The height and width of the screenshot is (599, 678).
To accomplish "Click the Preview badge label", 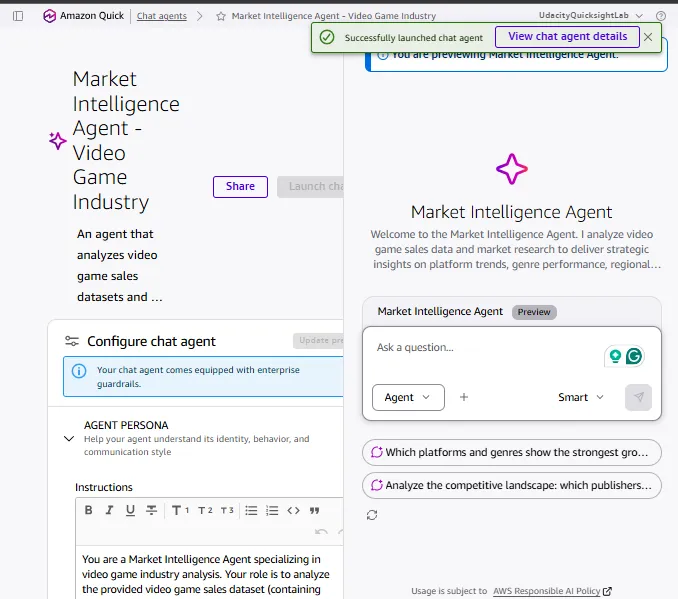I will [x=534, y=312].
